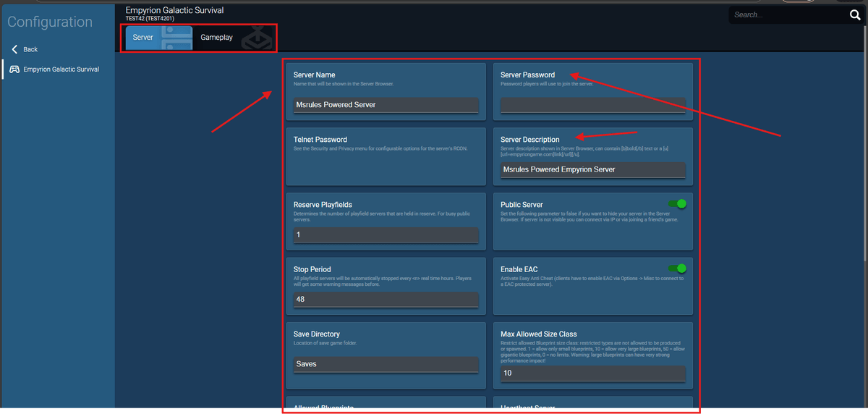This screenshot has height=414, width=868.
Task: Open Empyrion Galactic Survival sidebar entry
Action: 58,69
